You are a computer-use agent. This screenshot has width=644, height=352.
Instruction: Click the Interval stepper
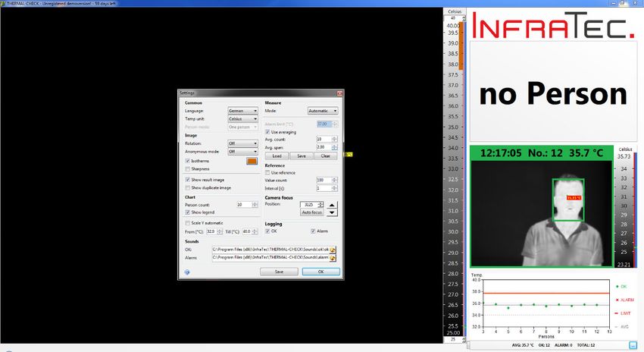pyautogui.click(x=335, y=188)
